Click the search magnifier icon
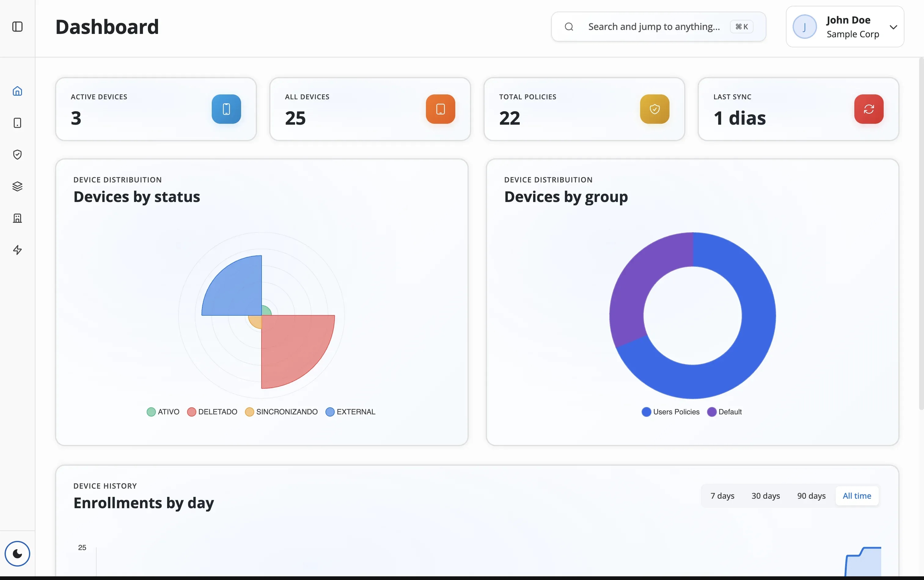 (568, 27)
